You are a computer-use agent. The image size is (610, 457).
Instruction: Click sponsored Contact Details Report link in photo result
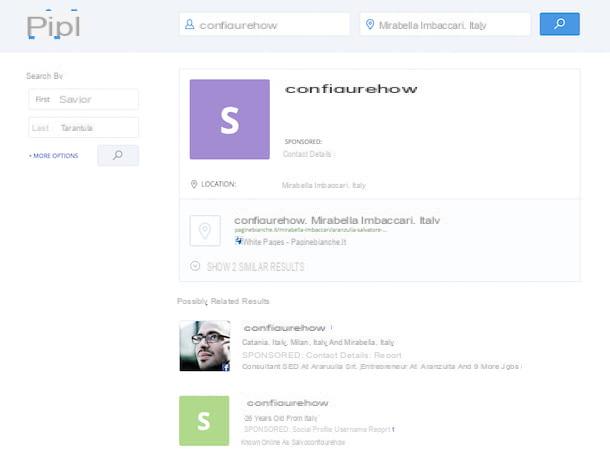321,355
